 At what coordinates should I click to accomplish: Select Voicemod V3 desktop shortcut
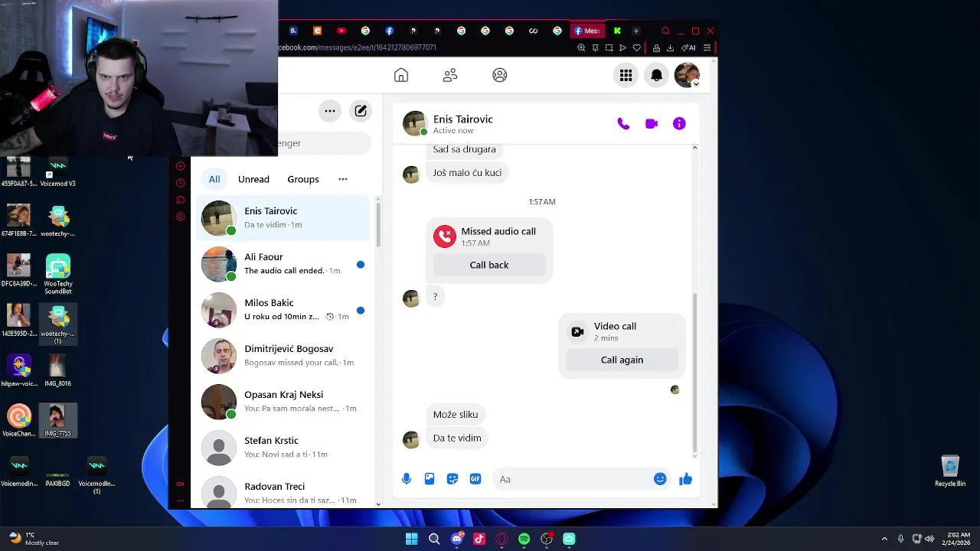[x=58, y=172]
